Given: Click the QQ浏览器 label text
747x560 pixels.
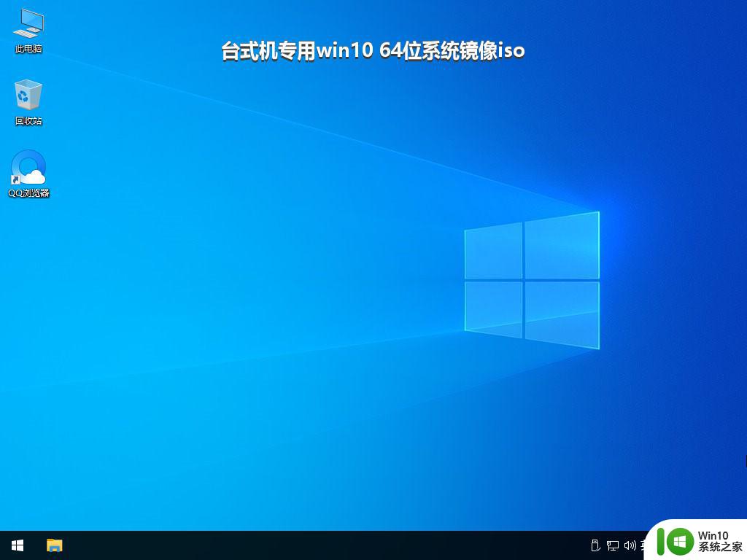Looking at the screenshot, I should tap(28, 193).
